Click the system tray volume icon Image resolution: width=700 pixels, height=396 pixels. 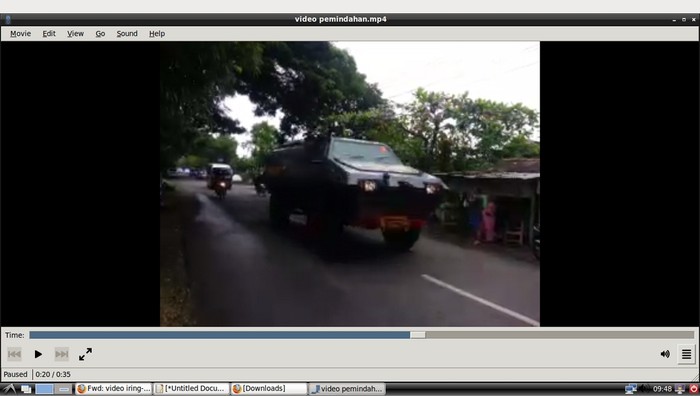(644, 389)
